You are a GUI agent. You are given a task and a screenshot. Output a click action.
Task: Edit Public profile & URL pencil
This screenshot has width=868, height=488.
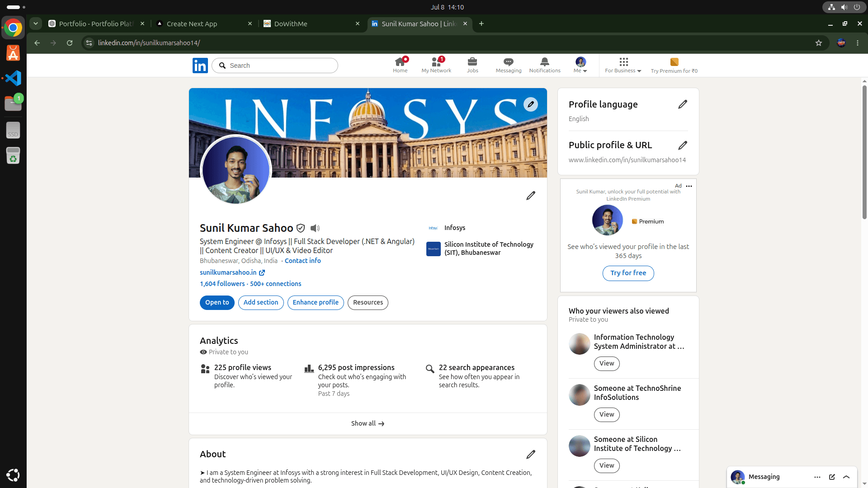point(683,145)
